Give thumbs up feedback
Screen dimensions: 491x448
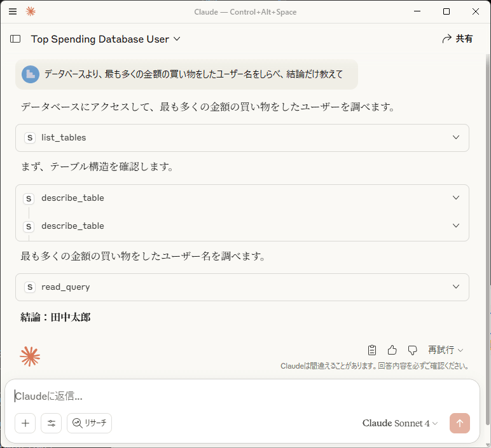coord(392,350)
